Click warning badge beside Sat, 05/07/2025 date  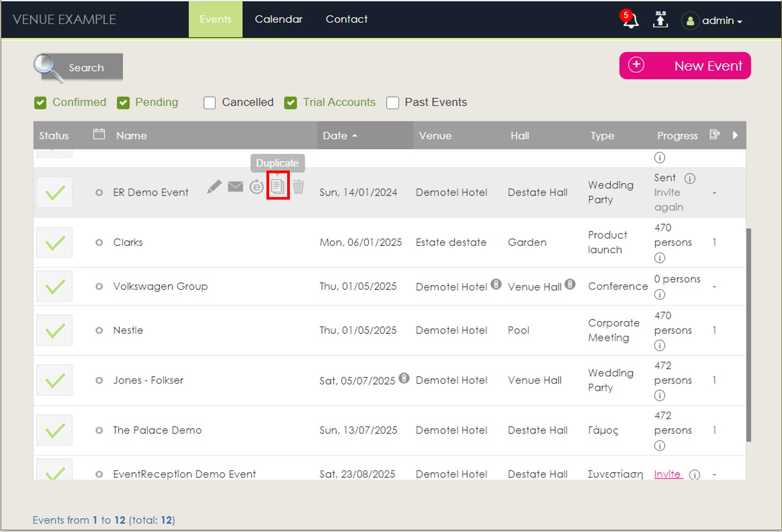(404, 378)
